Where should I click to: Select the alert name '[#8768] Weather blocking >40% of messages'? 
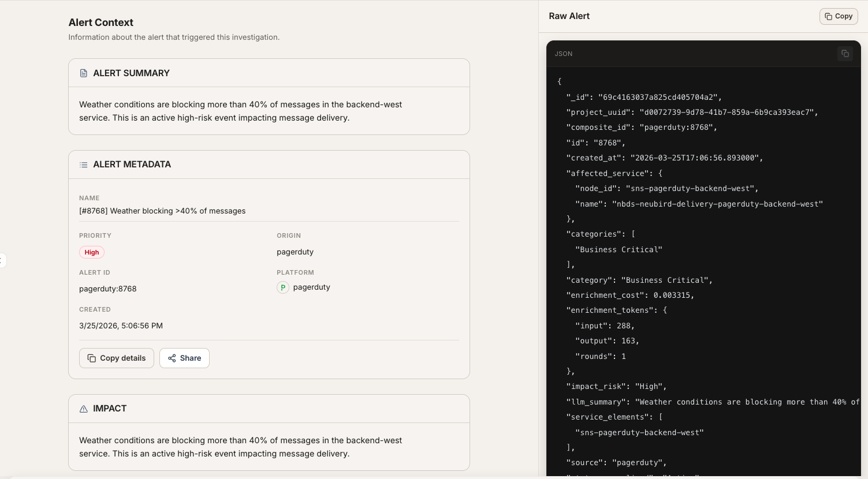coord(162,211)
